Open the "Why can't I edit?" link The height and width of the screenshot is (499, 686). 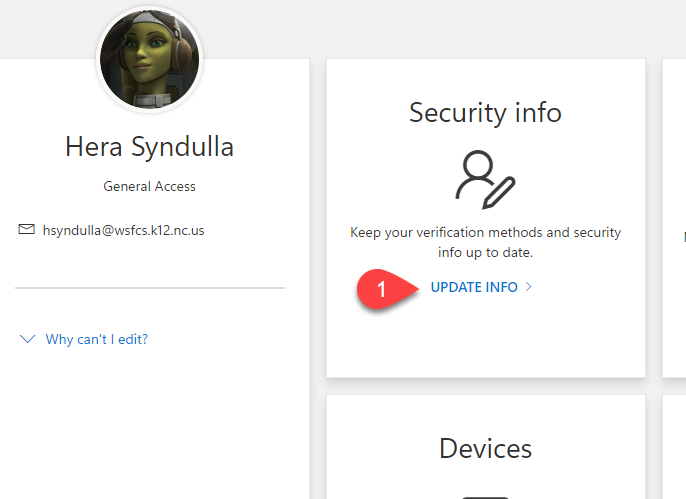click(x=97, y=340)
